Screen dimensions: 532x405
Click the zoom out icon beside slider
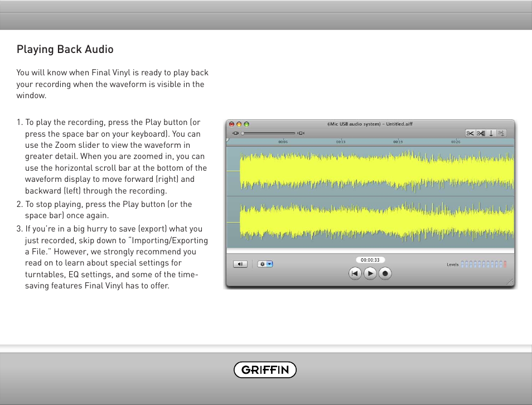[x=235, y=133]
